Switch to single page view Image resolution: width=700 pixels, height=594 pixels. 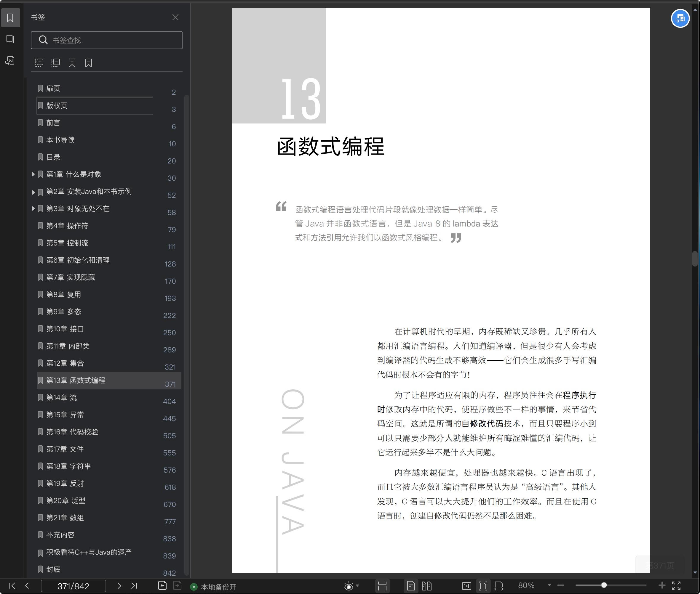pyautogui.click(x=411, y=586)
